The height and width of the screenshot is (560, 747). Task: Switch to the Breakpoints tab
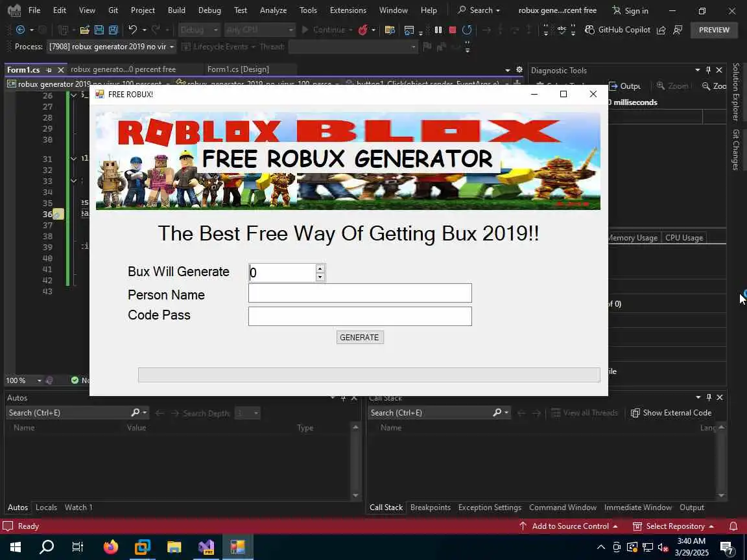coord(430,507)
